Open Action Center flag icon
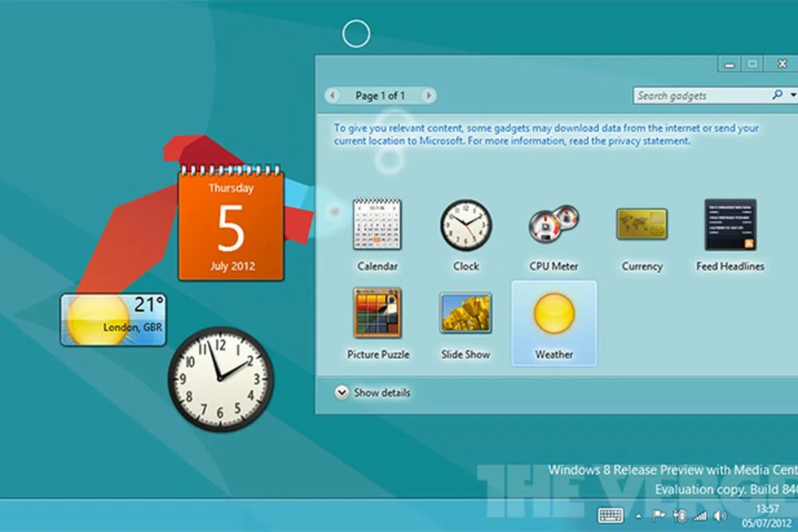 (x=659, y=515)
